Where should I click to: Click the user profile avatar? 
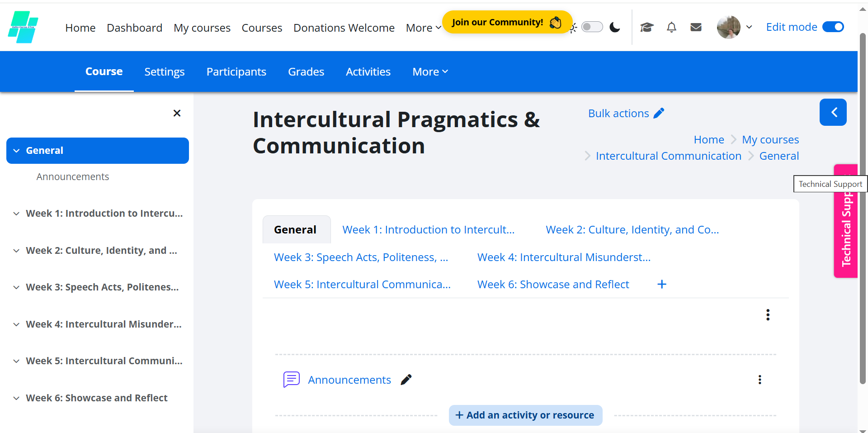tap(729, 27)
